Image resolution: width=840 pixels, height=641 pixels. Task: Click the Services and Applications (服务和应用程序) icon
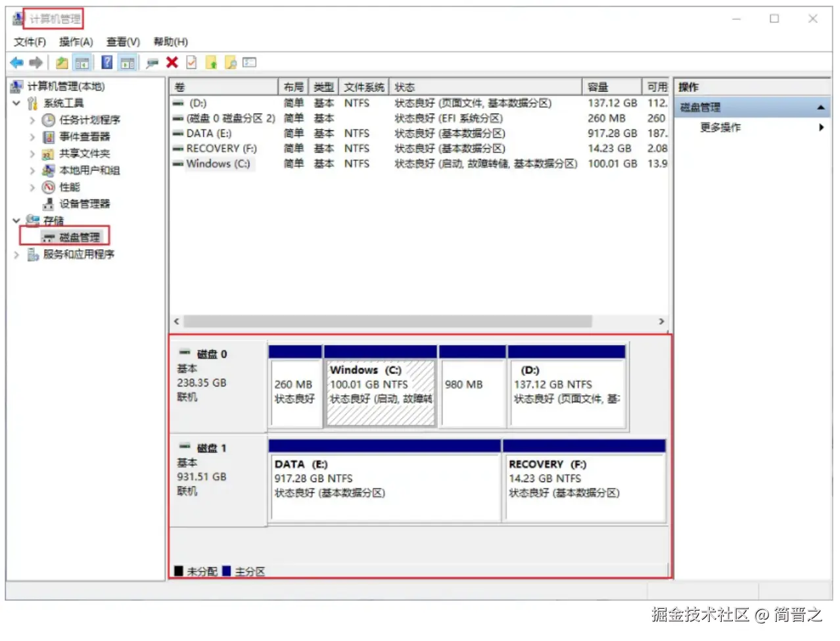[x=33, y=254]
